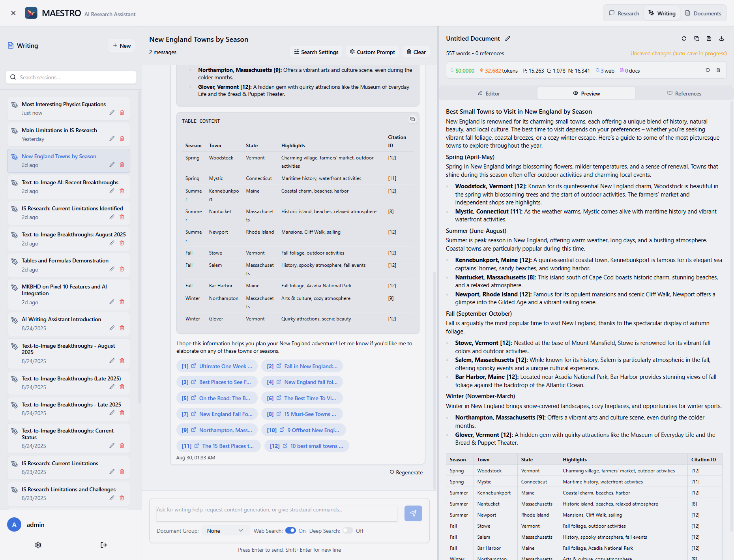Go to the Research section
This screenshot has height=560, width=734.
[x=624, y=13]
